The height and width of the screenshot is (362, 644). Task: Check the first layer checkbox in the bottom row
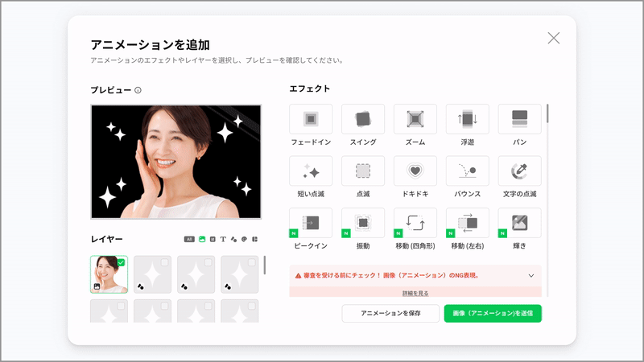[122, 306]
